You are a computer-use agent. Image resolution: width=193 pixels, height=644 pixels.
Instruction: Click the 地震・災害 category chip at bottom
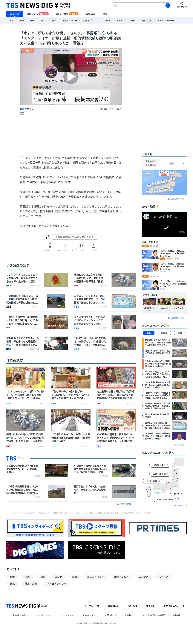point(31,584)
